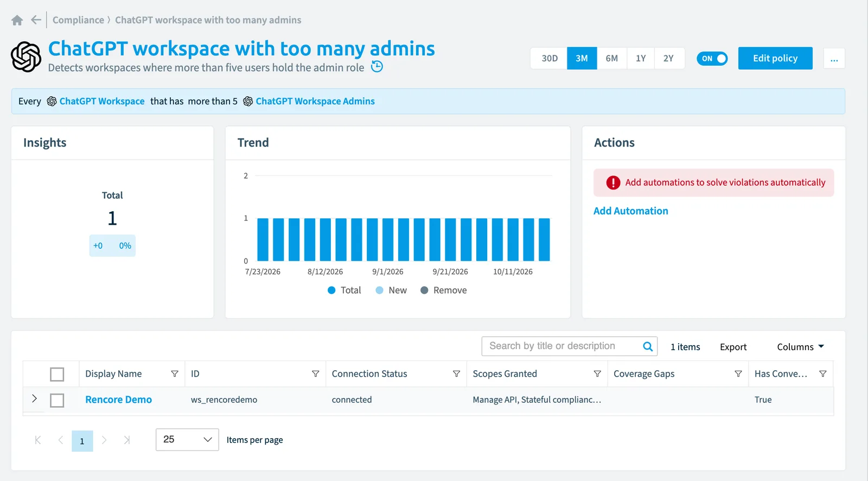Click the Add Automation link
868x481 pixels.
pos(631,211)
